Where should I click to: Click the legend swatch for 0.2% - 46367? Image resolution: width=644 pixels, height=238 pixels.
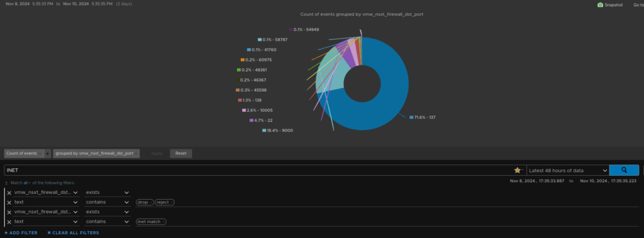(237, 80)
